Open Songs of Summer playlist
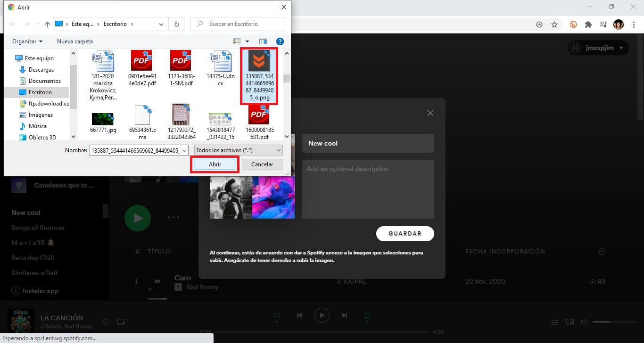This screenshot has width=644, height=343. (38, 228)
